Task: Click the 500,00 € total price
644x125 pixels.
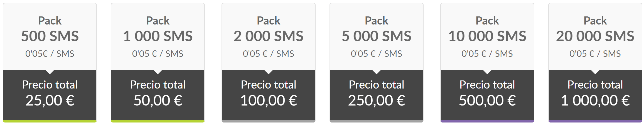Action: [487, 101]
